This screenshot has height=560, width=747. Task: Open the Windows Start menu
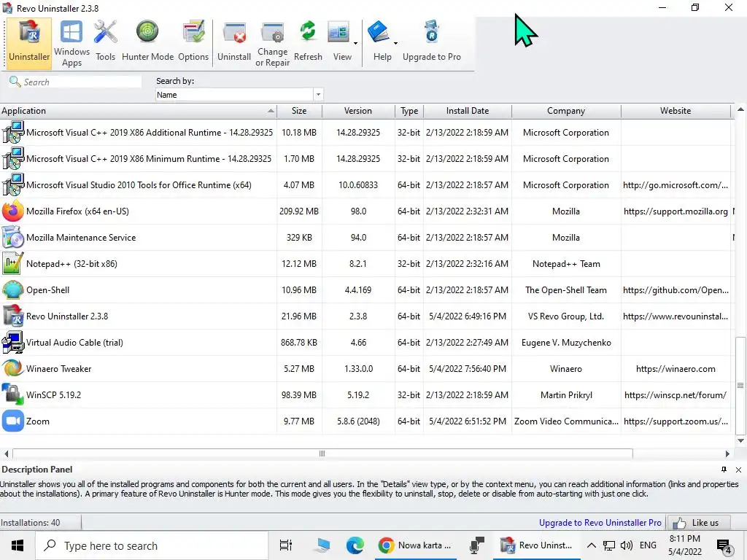pyautogui.click(x=18, y=545)
